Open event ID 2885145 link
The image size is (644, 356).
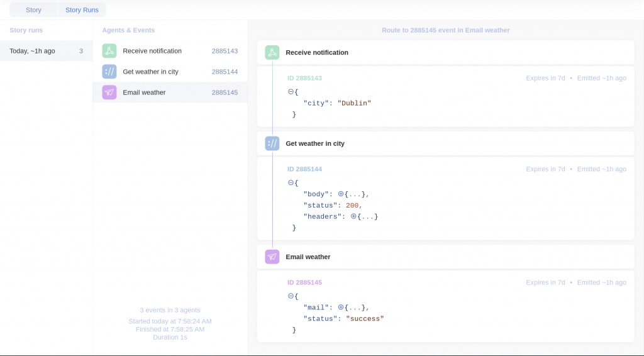(x=304, y=282)
